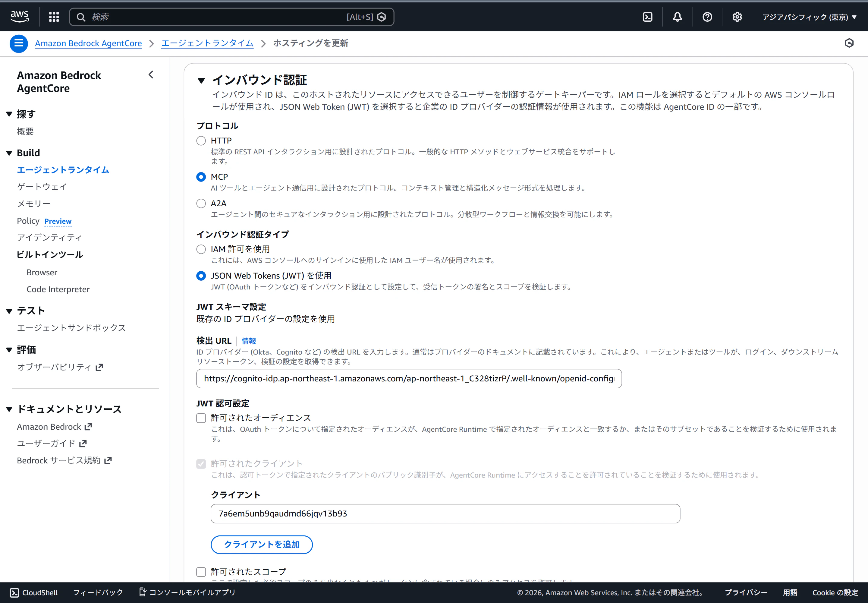Click the クライアントを追加 button
868x603 pixels.
pyautogui.click(x=262, y=545)
